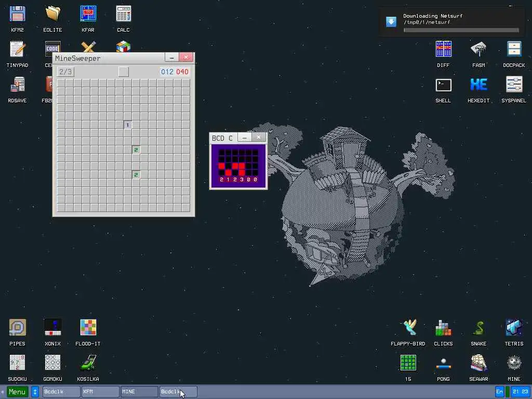Switch to the second Bcdclk taskbar item
This screenshot has width=532, height=399.
(178, 392)
